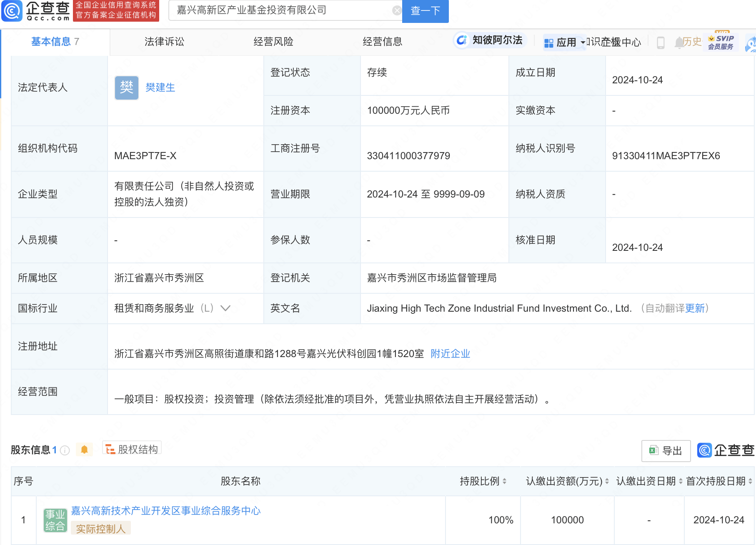The height and width of the screenshot is (545, 756).
Task: Open 附近企业 nearby companies link
Action: [x=450, y=354]
